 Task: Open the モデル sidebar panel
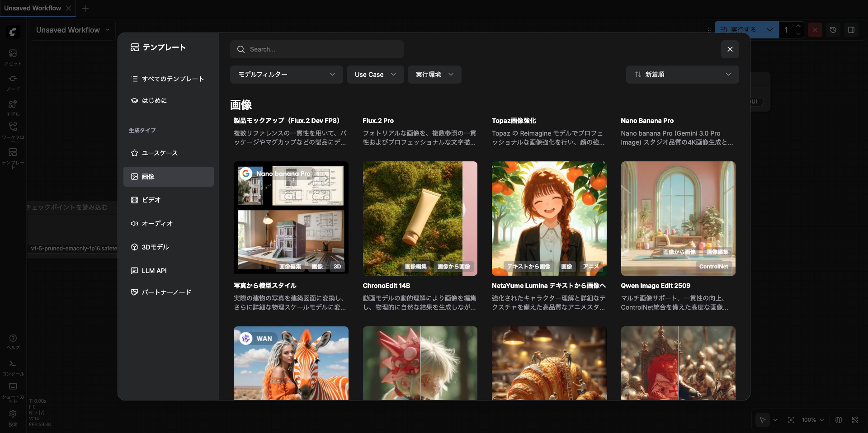point(12,108)
